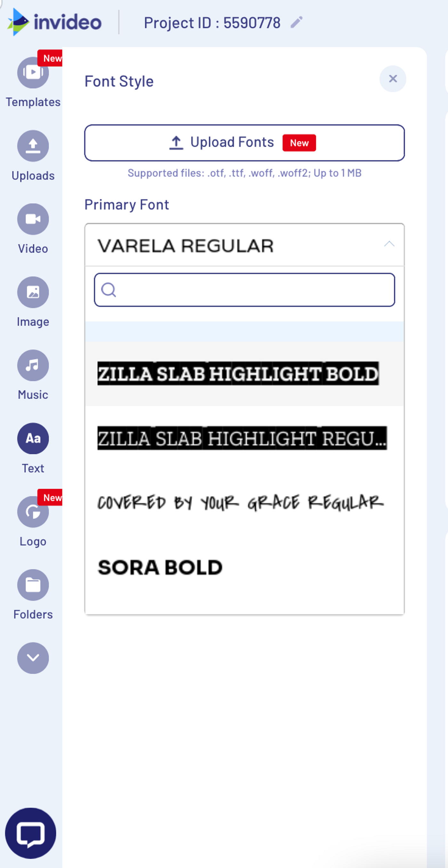This screenshot has width=448, height=868.
Task: Select Zilla Slab Highlight Bold font
Action: 238,373
